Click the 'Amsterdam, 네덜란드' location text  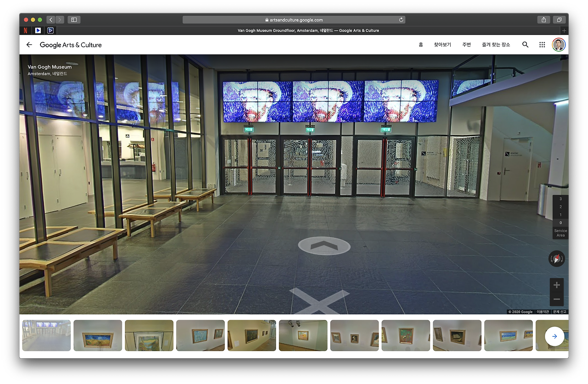coord(47,73)
